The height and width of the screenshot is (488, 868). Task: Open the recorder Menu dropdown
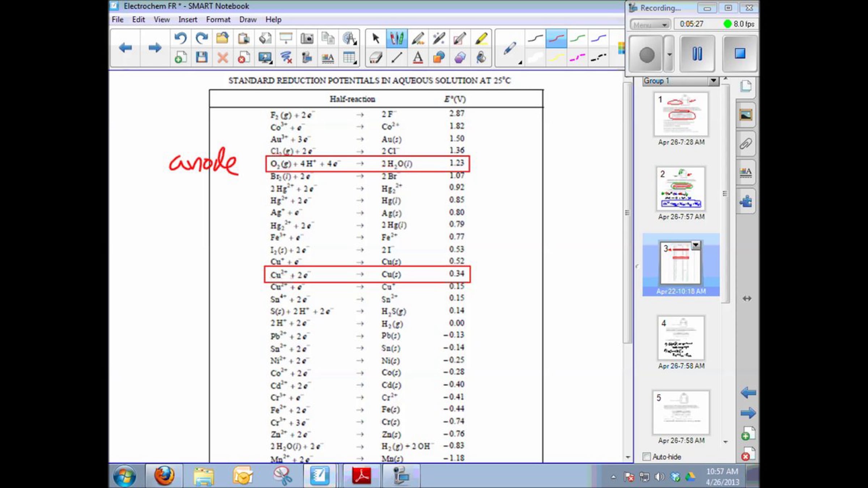(x=650, y=25)
